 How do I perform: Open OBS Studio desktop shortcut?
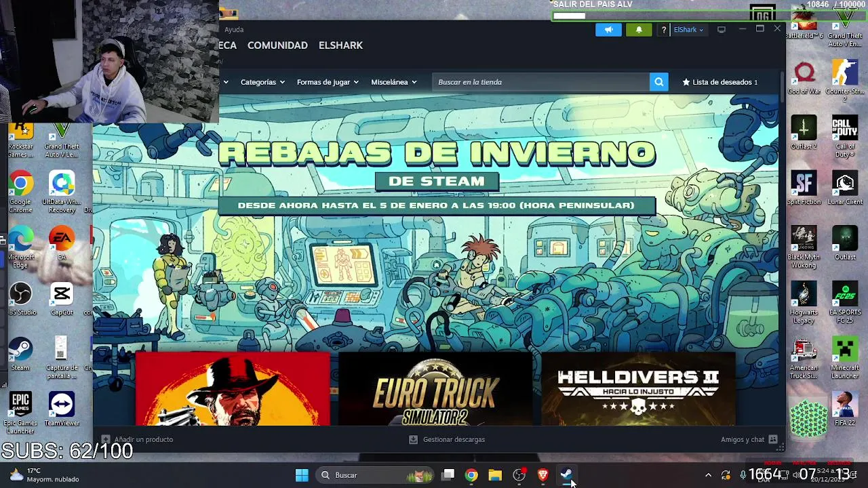20,300
